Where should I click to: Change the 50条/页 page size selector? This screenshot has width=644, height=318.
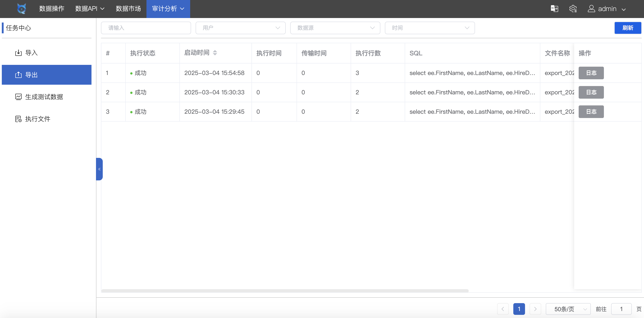(568, 309)
